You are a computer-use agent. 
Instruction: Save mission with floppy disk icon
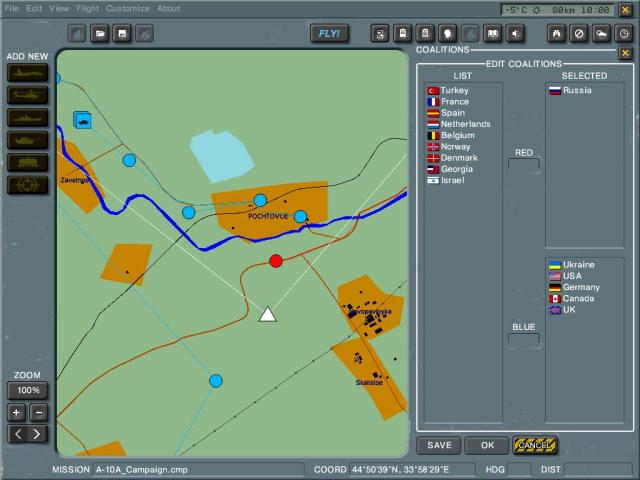[x=122, y=33]
